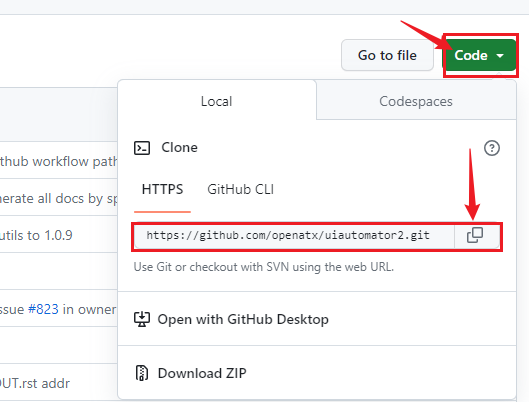This screenshot has width=529, height=402.
Task: Open the Go to file button
Action: point(387,55)
